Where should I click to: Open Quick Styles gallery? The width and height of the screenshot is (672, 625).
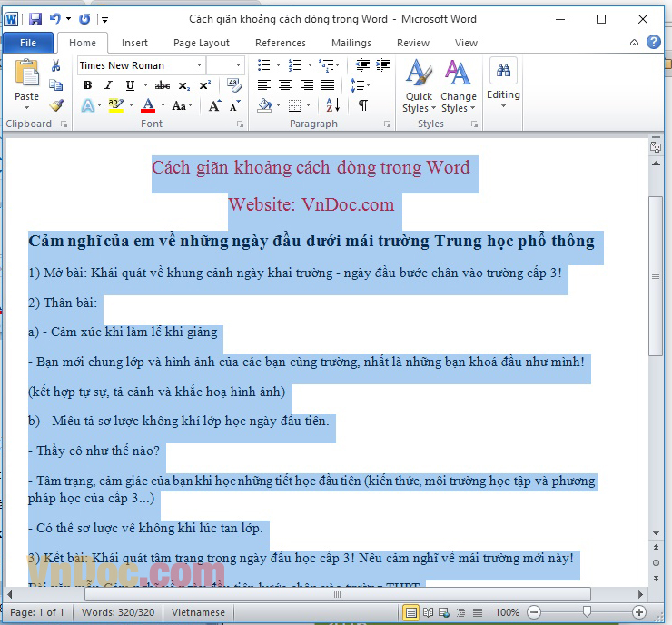[419, 85]
